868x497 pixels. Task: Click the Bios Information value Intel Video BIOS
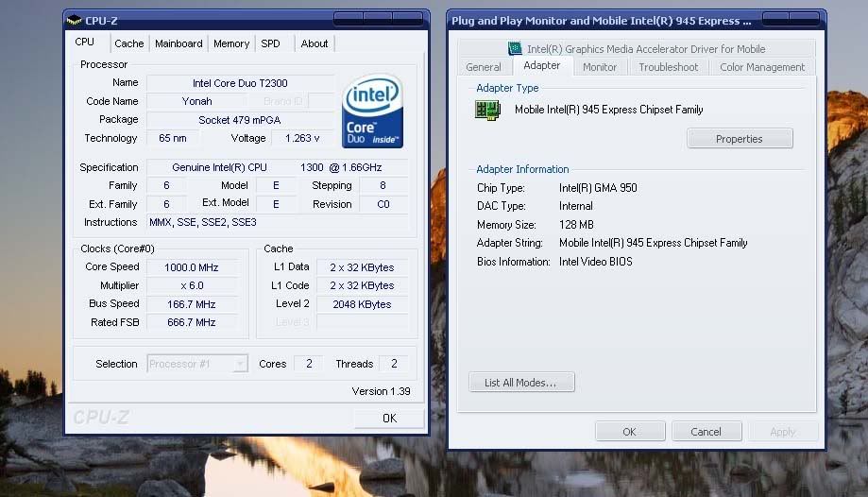coord(596,262)
